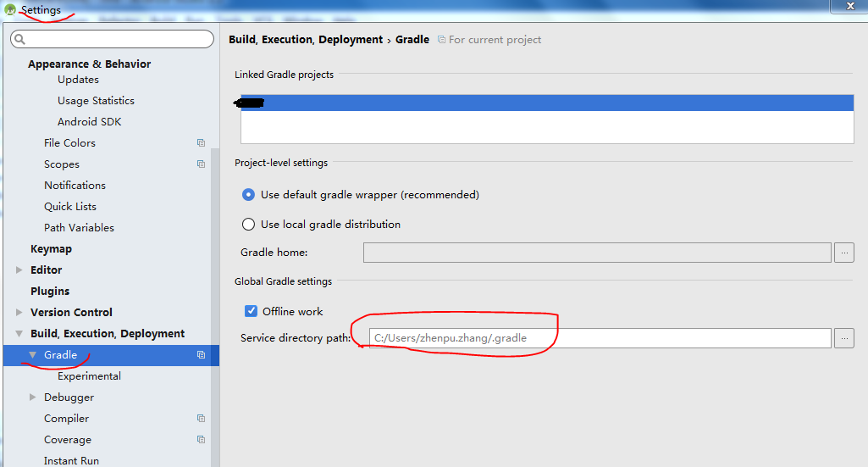The width and height of the screenshot is (868, 467).
Task: Collapse the Build, Execution, Deployment section
Action: [19, 334]
